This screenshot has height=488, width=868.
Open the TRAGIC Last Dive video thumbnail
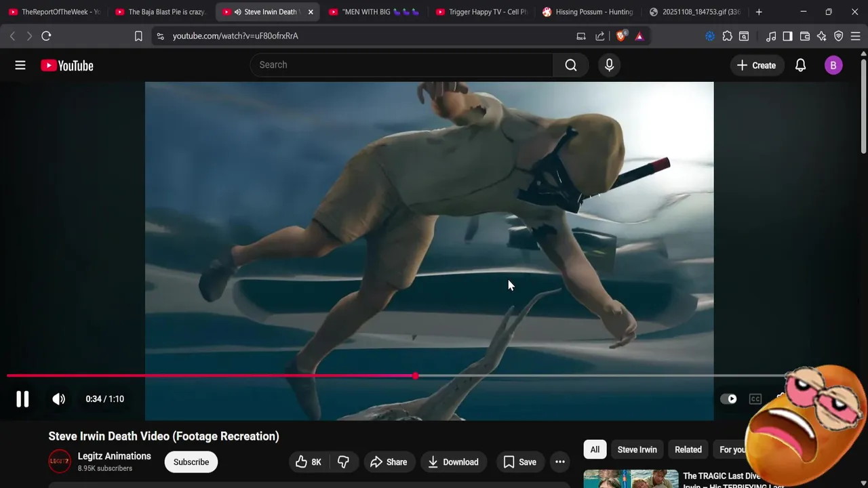tap(631, 479)
